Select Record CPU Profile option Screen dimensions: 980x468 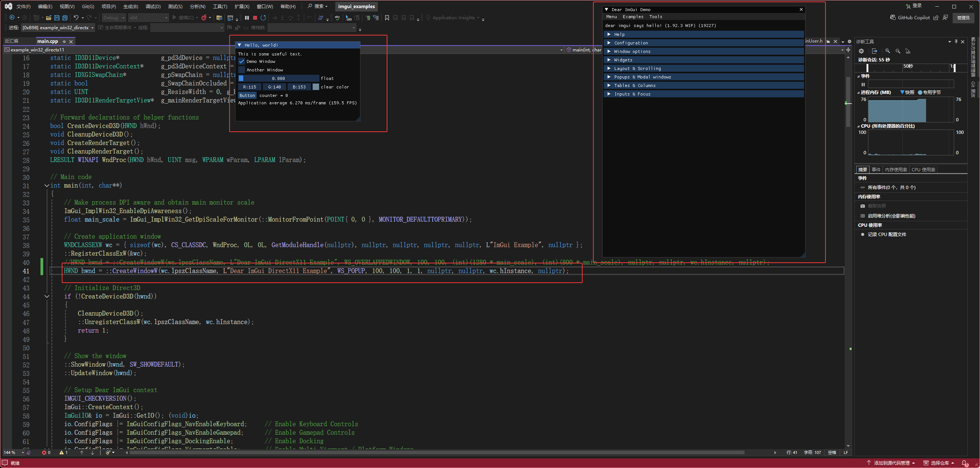[x=884, y=235]
